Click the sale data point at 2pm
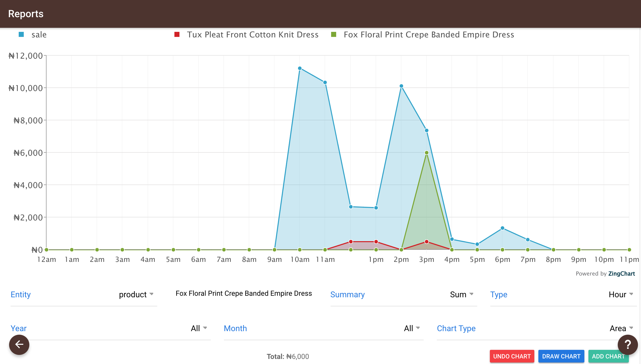Image resolution: width=641 pixels, height=364 pixels. (401, 86)
